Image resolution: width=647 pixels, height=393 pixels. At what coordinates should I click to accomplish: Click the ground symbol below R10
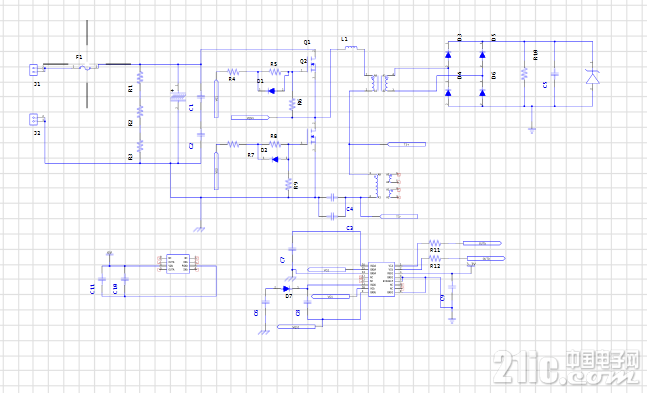tap(532, 130)
